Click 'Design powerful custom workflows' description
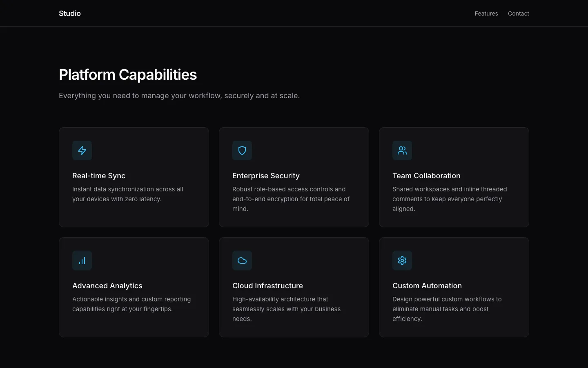The width and height of the screenshot is (588, 368). [447, 309]
